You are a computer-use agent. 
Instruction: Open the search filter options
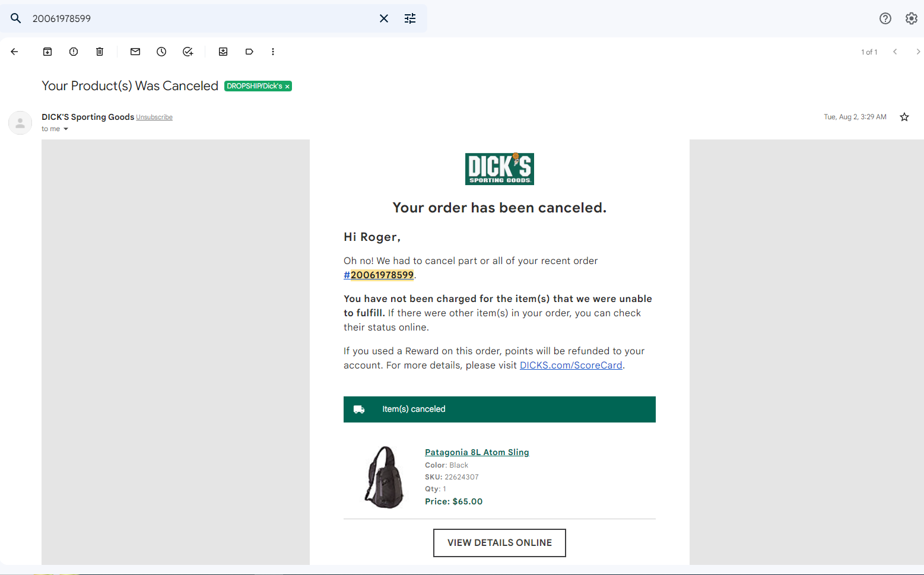click(410, 18)
